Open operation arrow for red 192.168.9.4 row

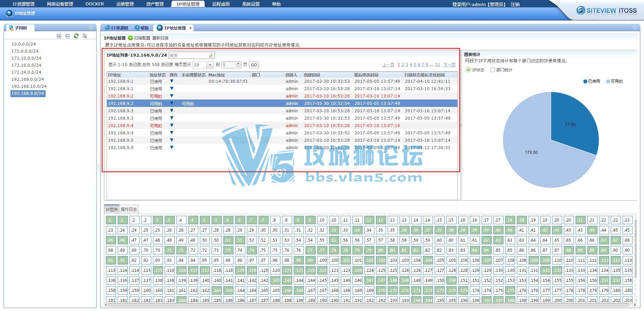(x=172, y=125)
